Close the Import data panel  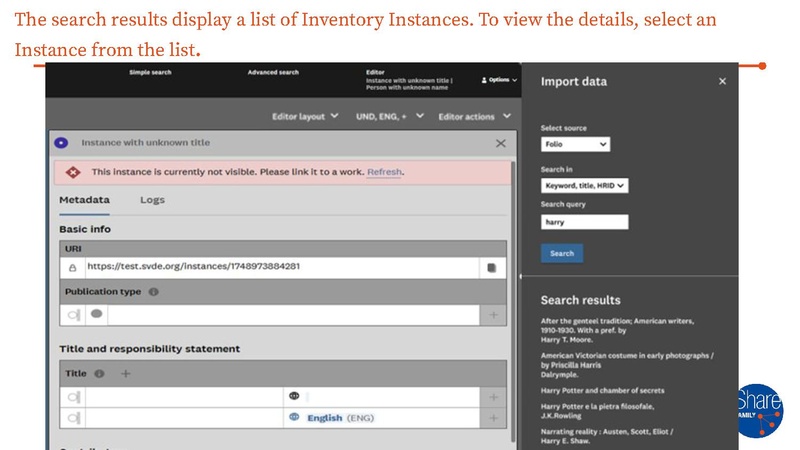[722, 81]
